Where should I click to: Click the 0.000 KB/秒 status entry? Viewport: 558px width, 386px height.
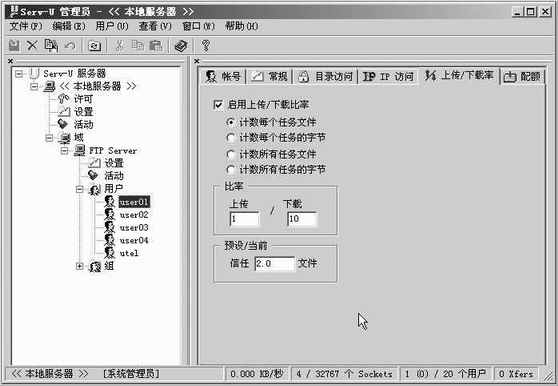(x=257, y=374)
